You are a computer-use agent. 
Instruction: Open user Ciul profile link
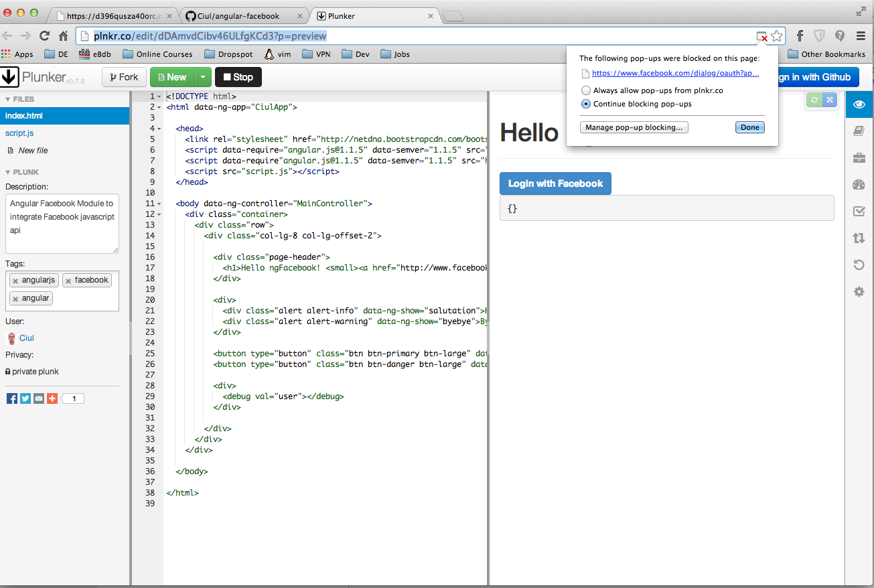(x=26, y=338)
